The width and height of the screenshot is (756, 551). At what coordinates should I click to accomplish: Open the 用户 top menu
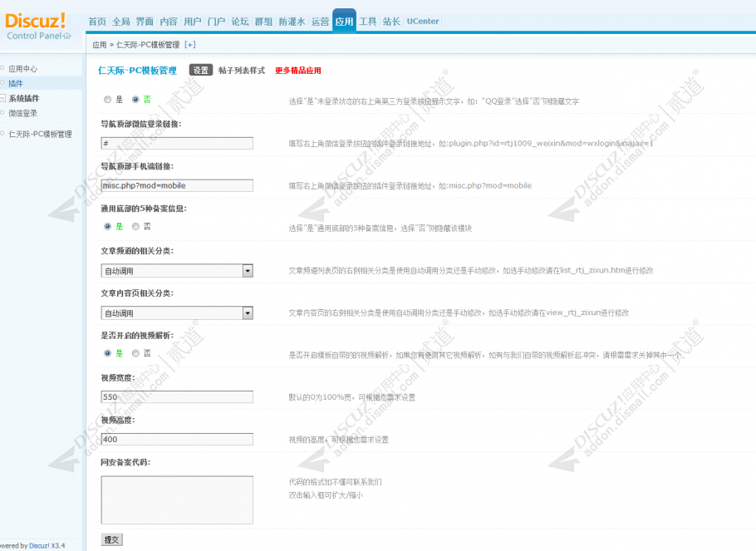(x=193, y=22)
